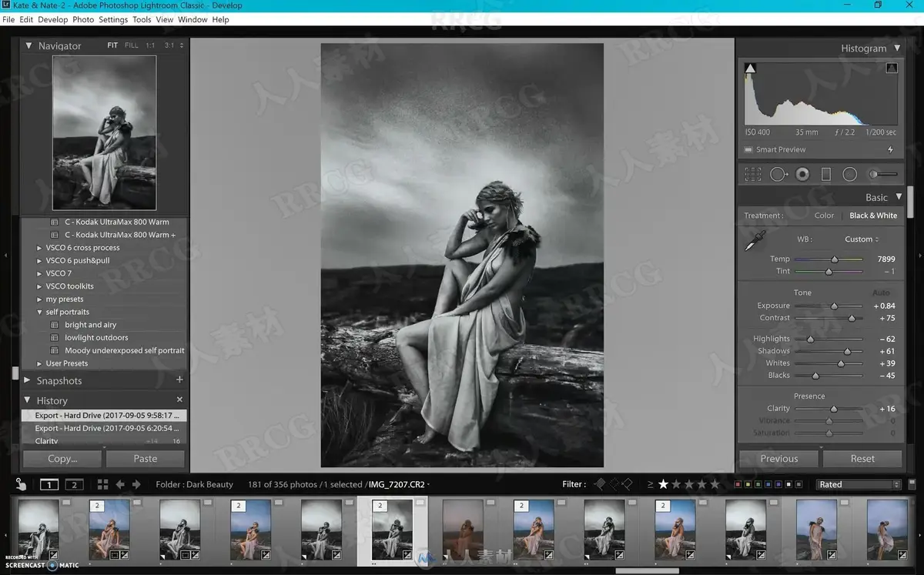Toggle the shadow clipping indicator in Histogram
This screenshot has width=924, height=575.
click(750, 69)
